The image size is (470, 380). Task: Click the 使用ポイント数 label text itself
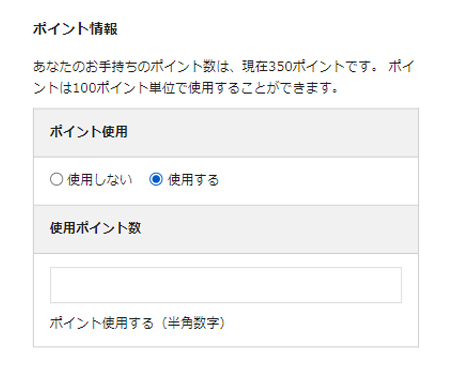point(96,228)
